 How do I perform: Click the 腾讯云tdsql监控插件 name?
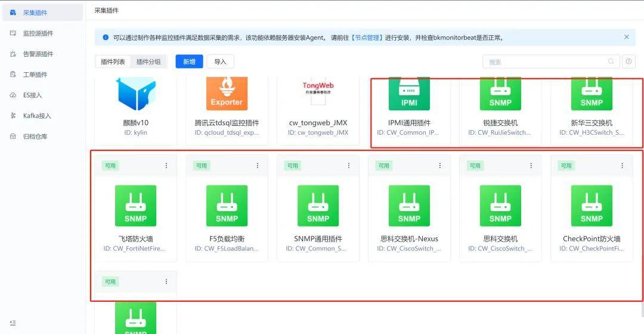[227, 122]
